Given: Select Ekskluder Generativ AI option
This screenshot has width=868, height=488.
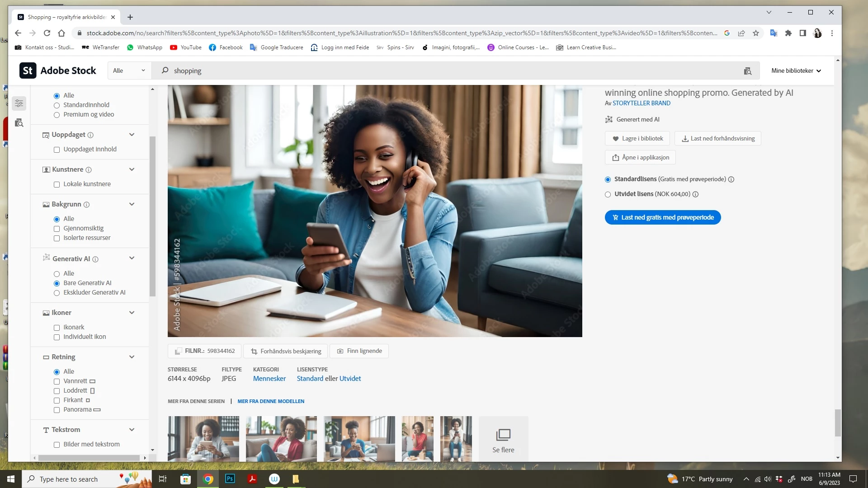Looking at the screenshot, I should pyautogui.click(x=57, y=293).
